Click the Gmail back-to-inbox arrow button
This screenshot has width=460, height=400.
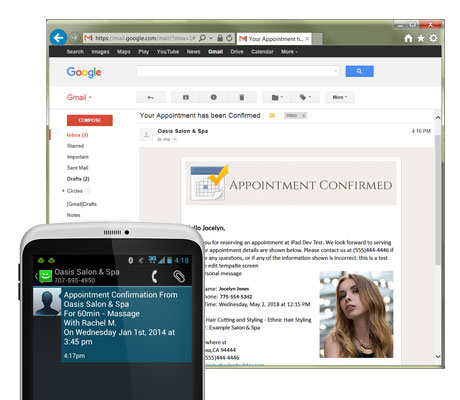point(151,97)
